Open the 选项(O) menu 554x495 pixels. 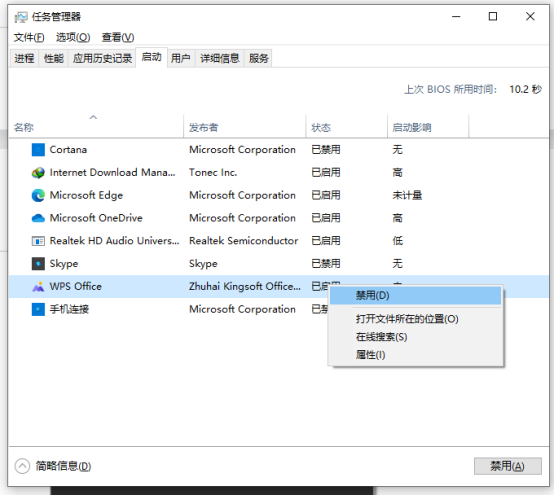73,37
